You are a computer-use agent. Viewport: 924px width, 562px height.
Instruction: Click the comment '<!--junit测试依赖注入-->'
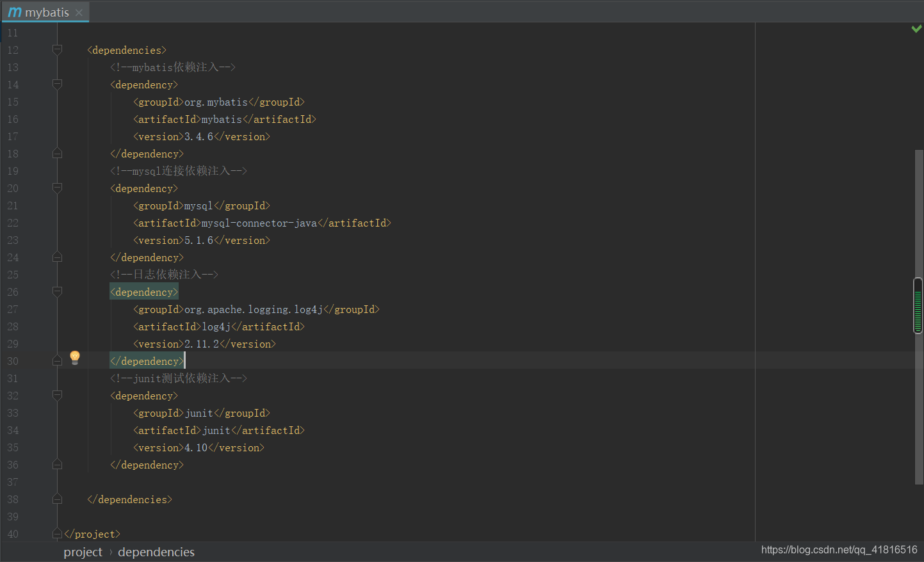tap(179, 378)
